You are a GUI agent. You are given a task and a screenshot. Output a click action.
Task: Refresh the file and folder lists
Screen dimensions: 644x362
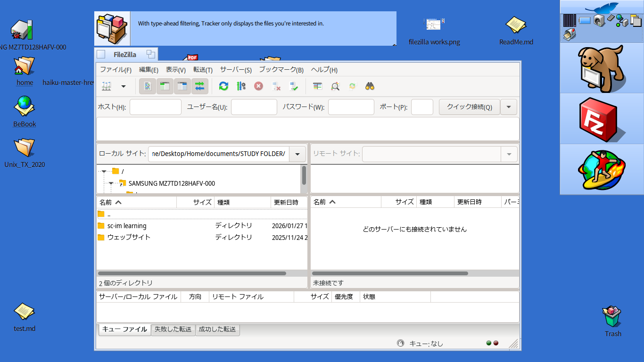click(223, 86)
